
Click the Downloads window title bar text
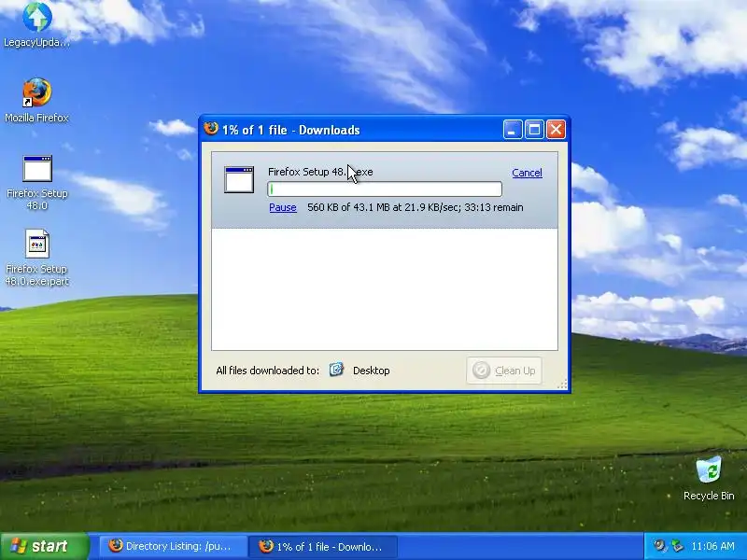[290, 130]
